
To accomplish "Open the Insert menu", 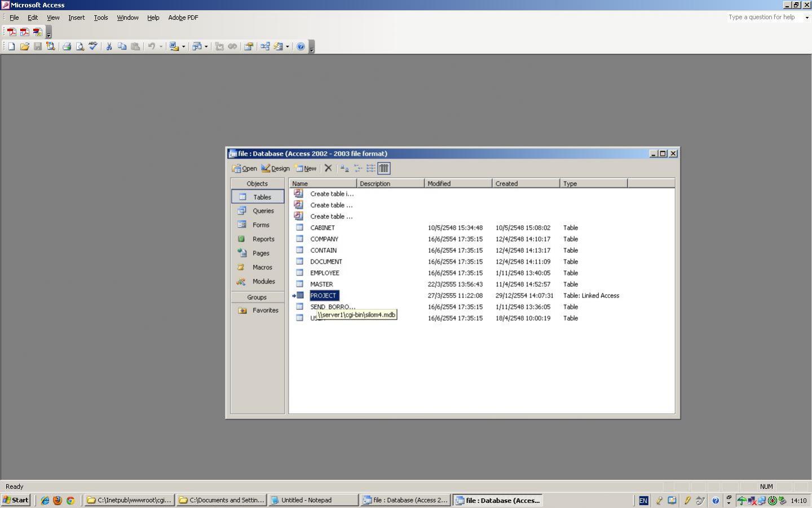I will click(77, 17).
